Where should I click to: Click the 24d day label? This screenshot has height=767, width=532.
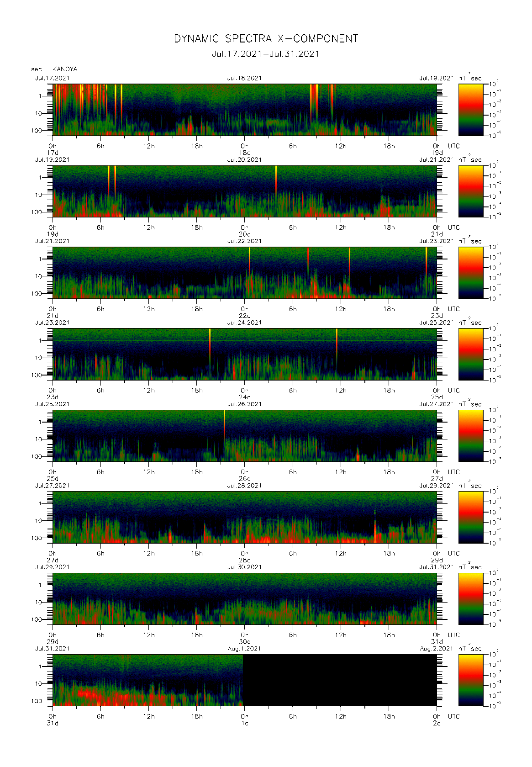click(x=245, y=397)
